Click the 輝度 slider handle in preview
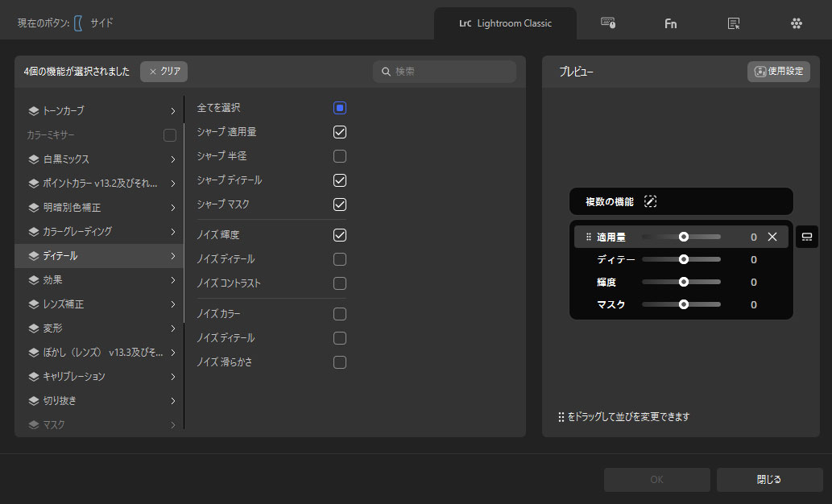The height and width of the screenshot is (504, 832). point(684,282)
